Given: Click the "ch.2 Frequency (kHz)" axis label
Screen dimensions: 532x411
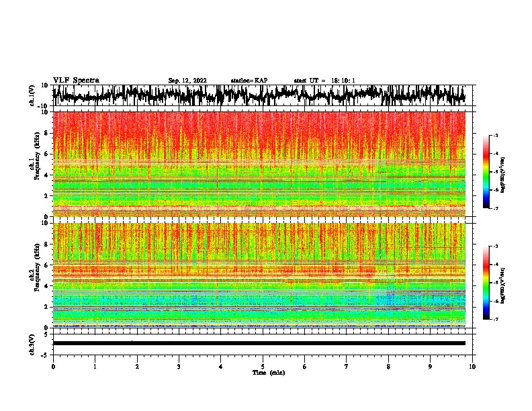Looking at the screenshot, I should pos(34,267).
